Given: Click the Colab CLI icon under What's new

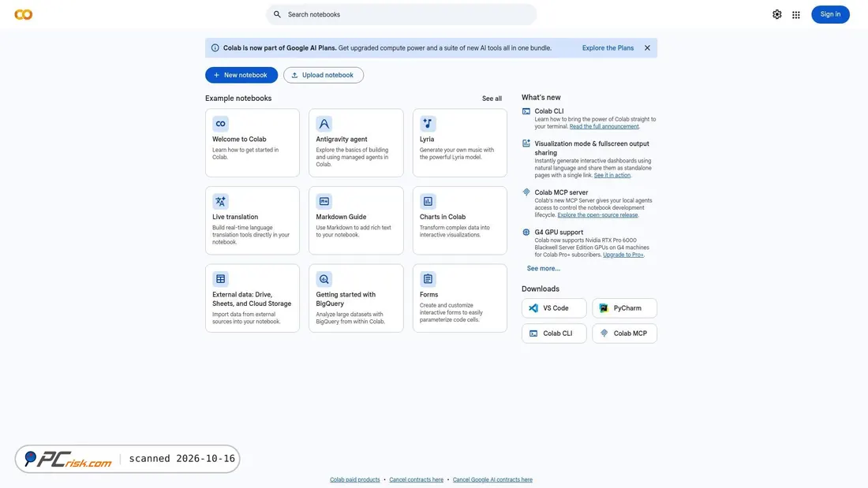Looking at the screenshot, I should click(x=526, y=111).
